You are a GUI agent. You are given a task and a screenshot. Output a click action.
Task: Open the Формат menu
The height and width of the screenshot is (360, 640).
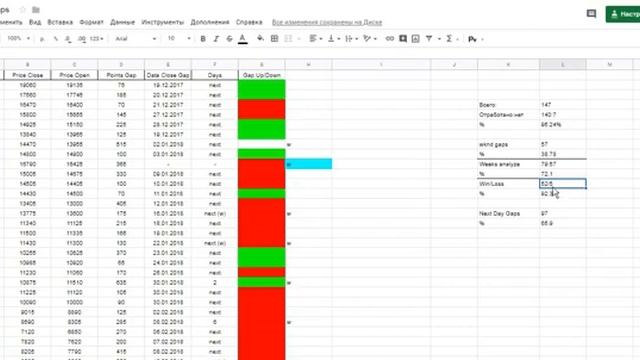click(91, 22)
